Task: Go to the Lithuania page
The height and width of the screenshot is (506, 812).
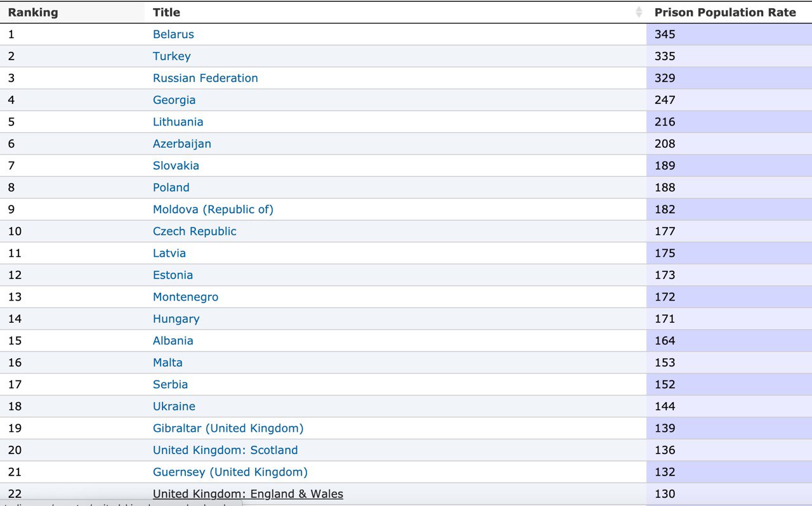Action: (178, 122)
